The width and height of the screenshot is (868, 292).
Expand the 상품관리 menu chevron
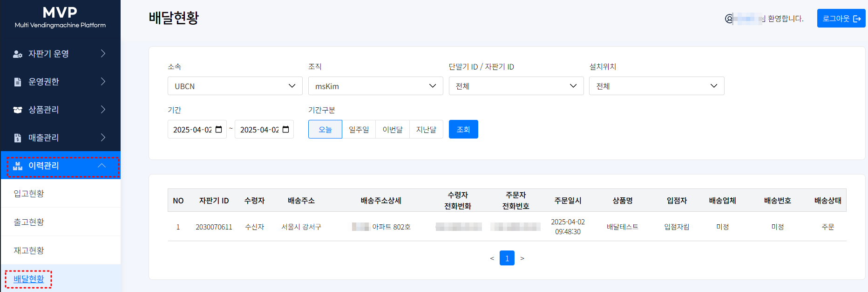103,110
